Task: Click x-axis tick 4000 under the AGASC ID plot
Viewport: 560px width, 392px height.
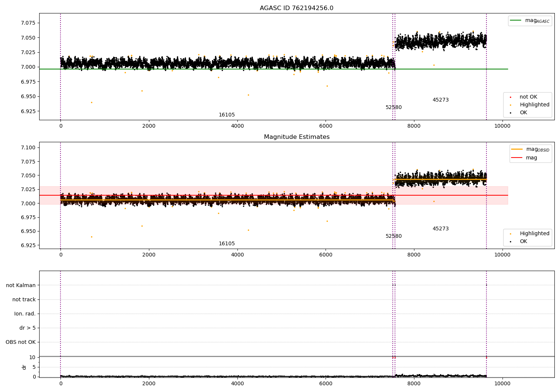Action: click(x=237, y=126)
